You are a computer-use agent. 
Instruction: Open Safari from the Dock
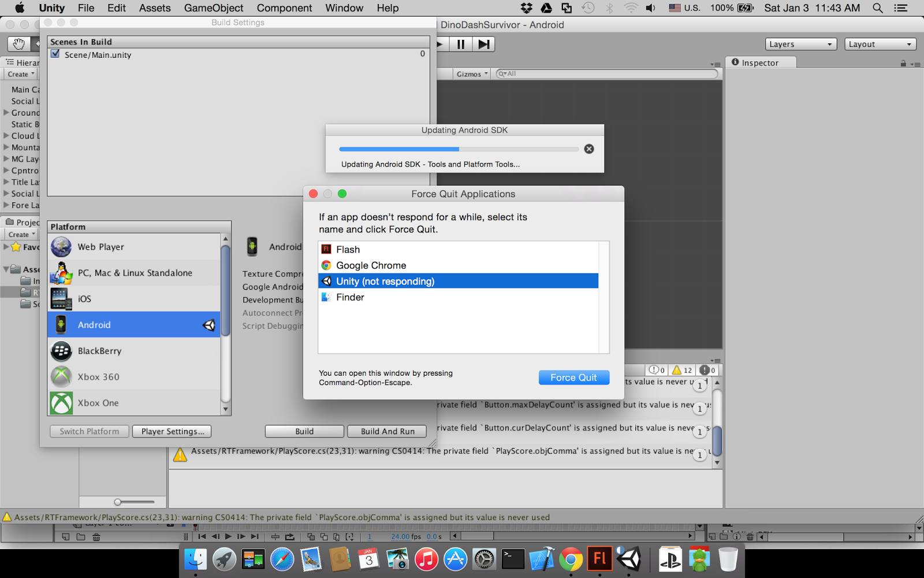(x=282, y=559)
